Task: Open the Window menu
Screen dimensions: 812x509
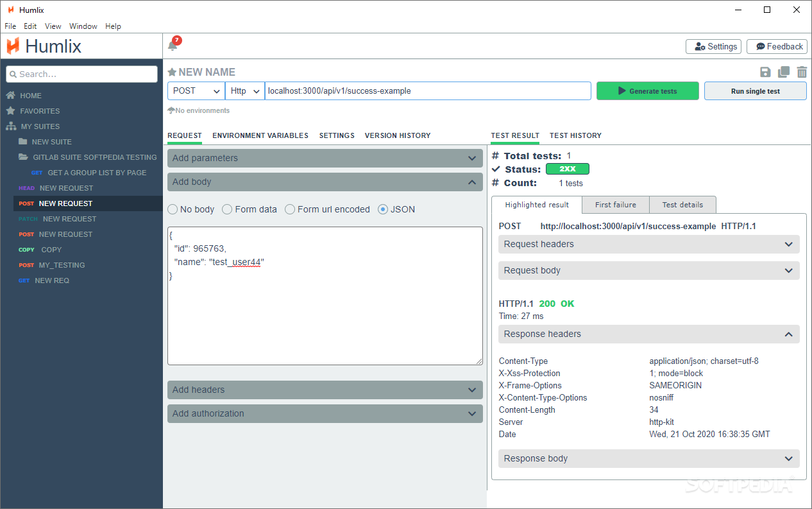Action: click(83, 26)
